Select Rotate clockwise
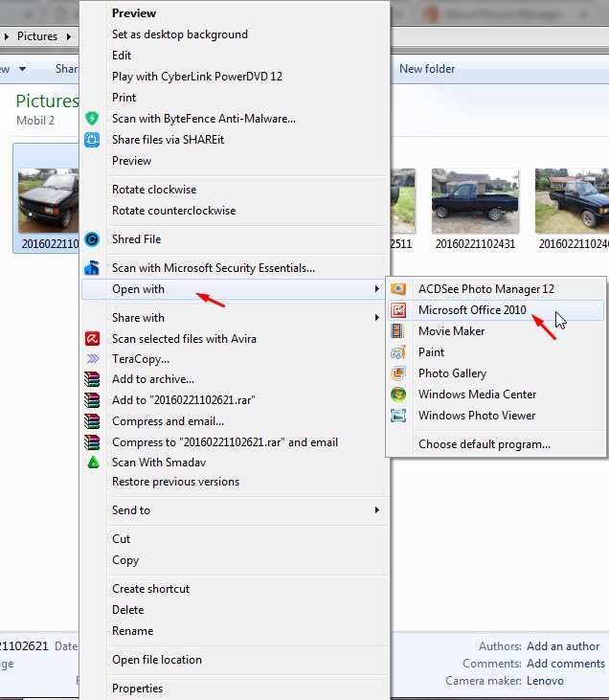609x700 pixels. [x=154, y=190]
